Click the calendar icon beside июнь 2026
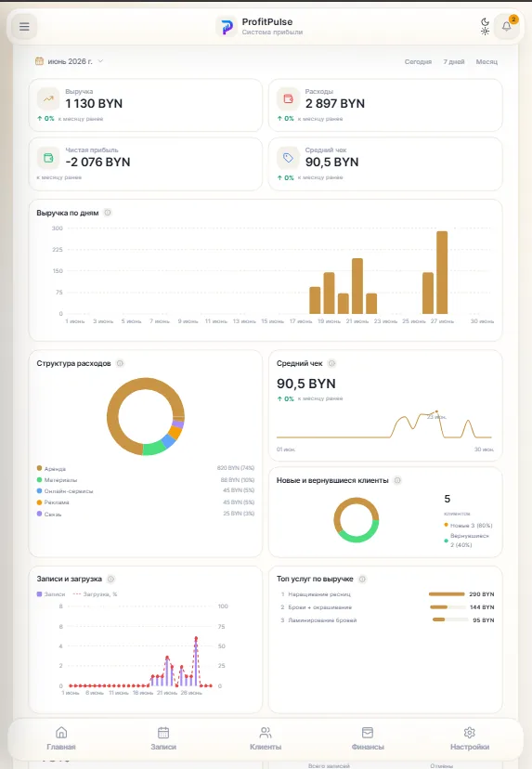 39,61
